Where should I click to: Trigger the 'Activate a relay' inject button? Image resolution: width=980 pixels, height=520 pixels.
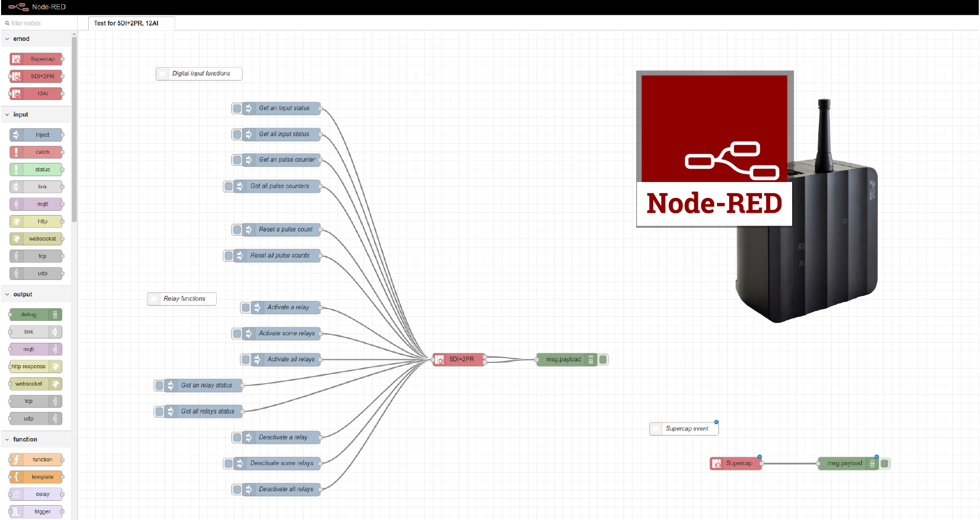click(x=246, y=308)
